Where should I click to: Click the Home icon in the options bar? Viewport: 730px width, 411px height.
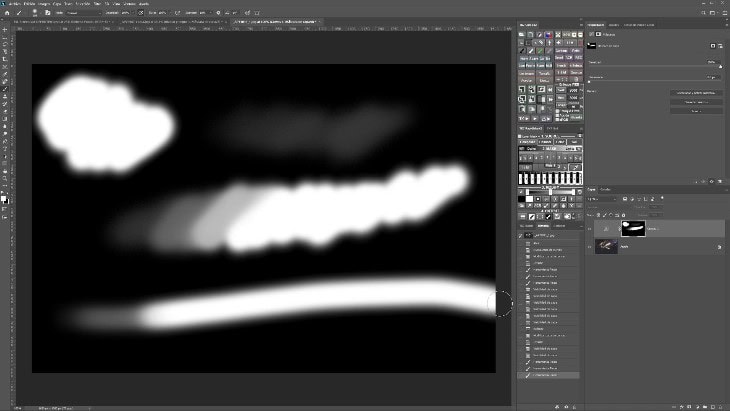(x=5, y=13)
